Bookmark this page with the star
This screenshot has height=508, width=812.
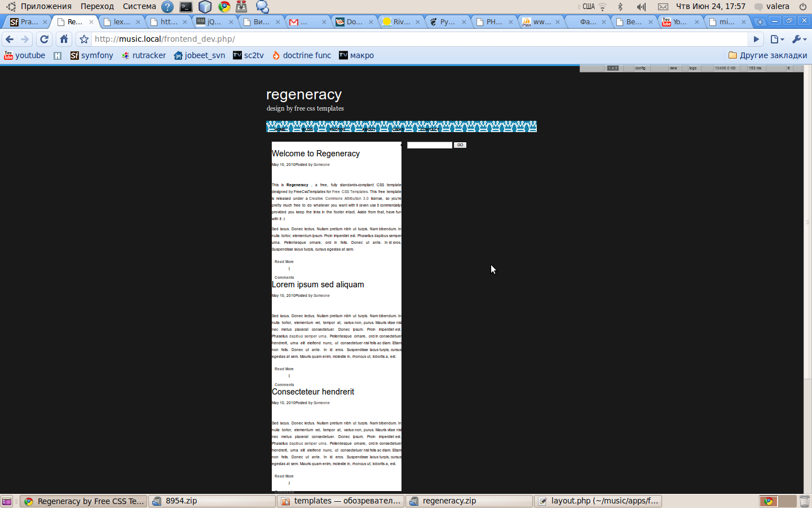click(84, 39)
